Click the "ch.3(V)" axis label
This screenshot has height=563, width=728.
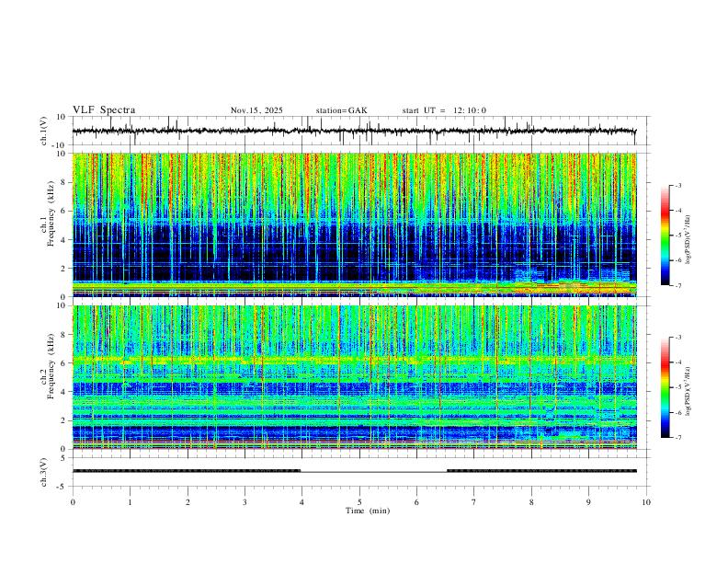click(44, 472)
